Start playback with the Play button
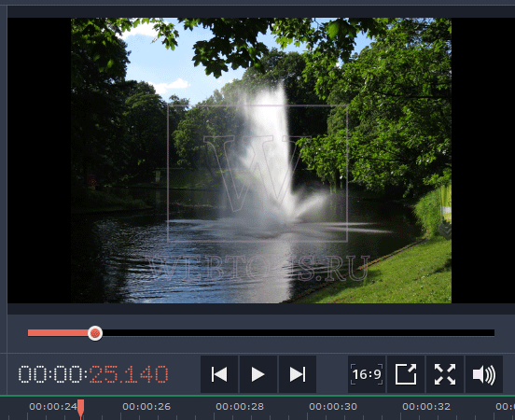Viewport: 515px width, 420px height. pyautogui.click(x=258, y=374)
